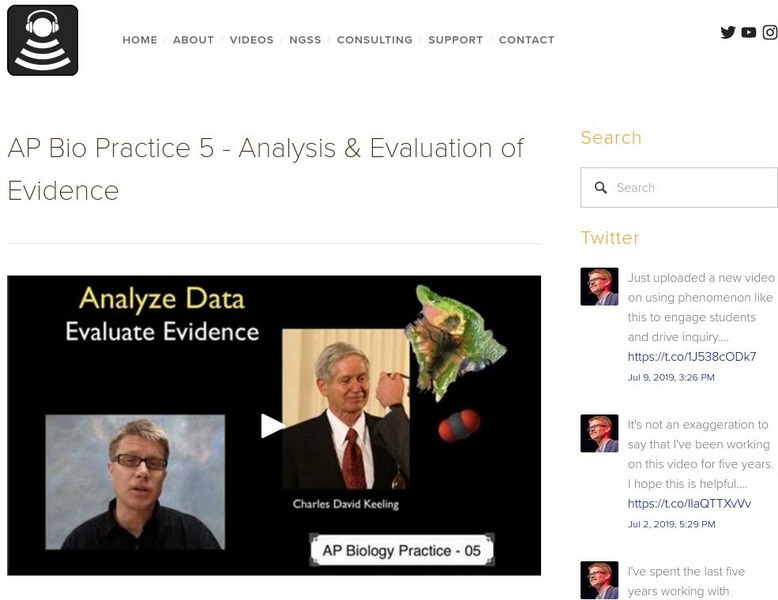Screen dimensions: 778x600
Task: Click avatar of second tweet
Action: tap(599, 434)
